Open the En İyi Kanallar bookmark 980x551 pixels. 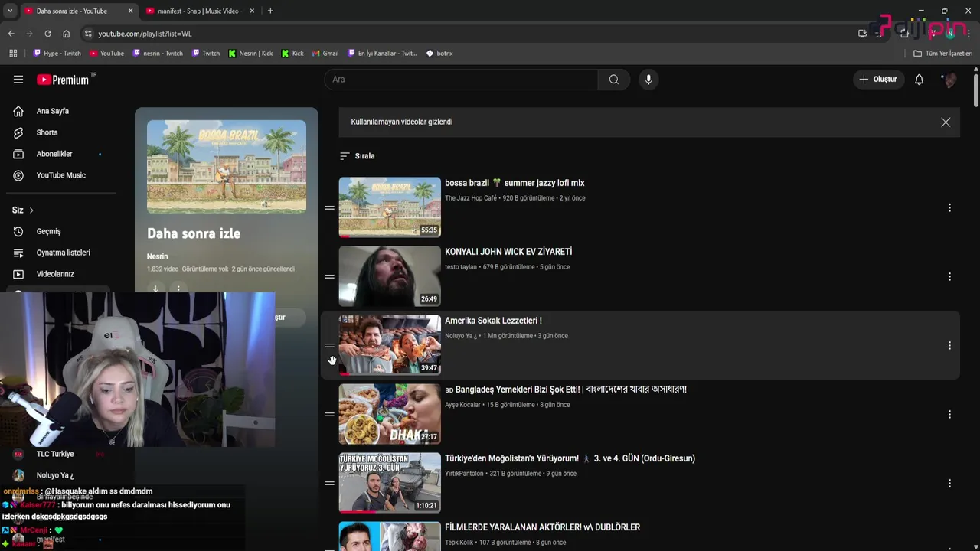click(381, 54)
